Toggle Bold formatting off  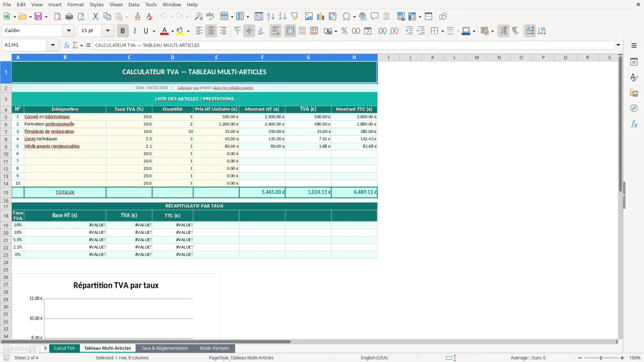(123, 31)
